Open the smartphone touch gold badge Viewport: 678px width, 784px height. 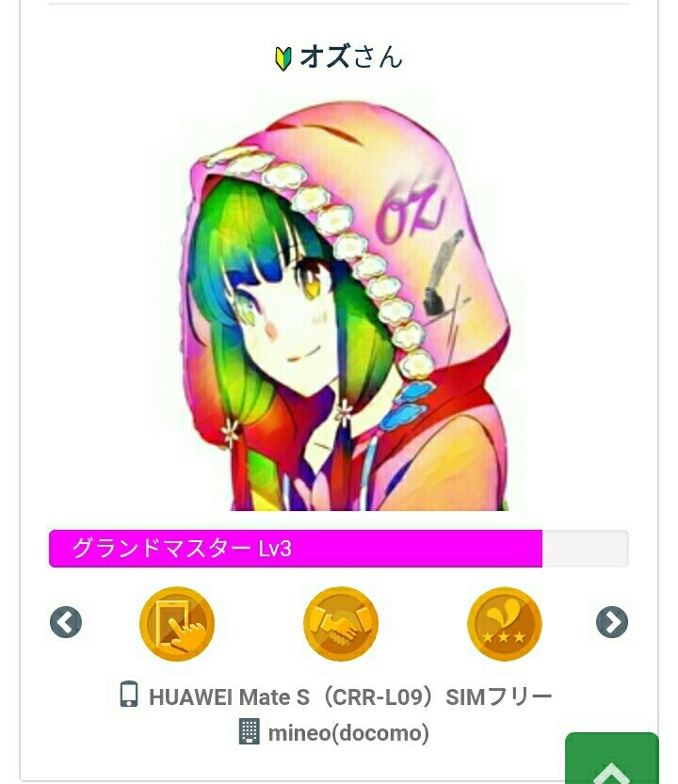tap(177, 624)
